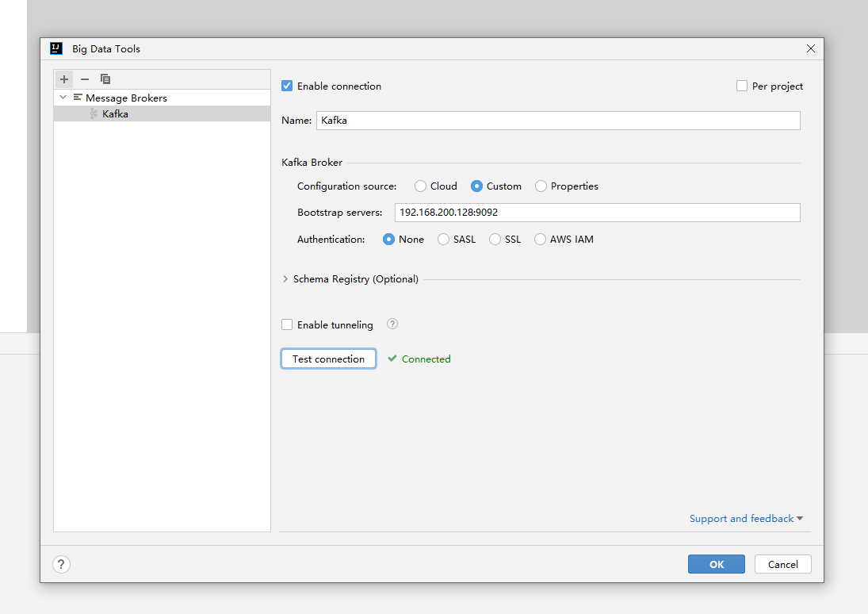Click the Bootstrap servers input field

coord(596,213)
